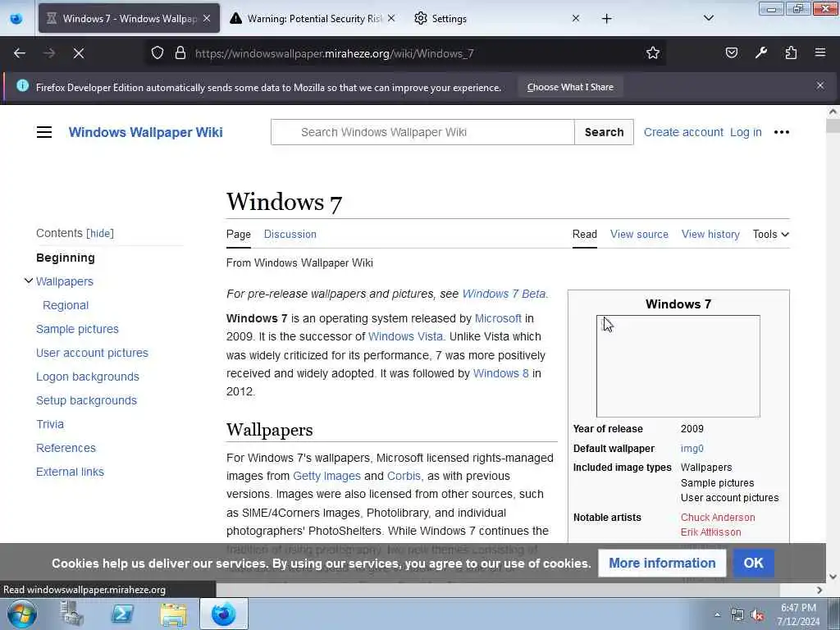This screenshot has width=840, height=630.
Task: Click the address bar URL
Action: (335, 53)
